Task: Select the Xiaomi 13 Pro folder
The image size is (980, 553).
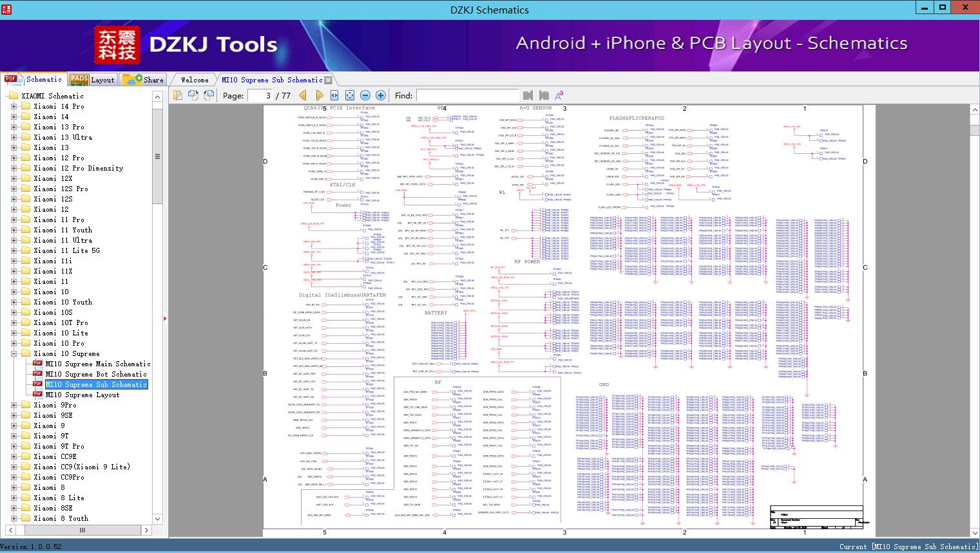Action: 59,127
